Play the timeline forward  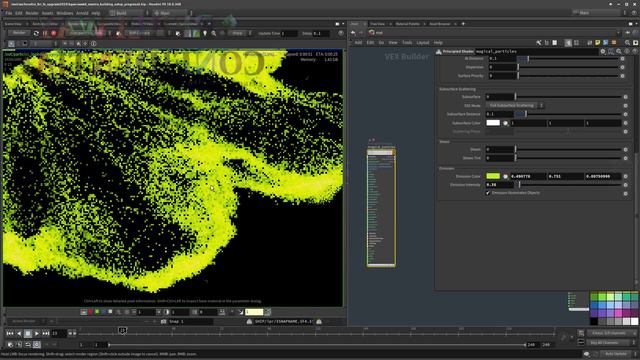tap(37, 333)
